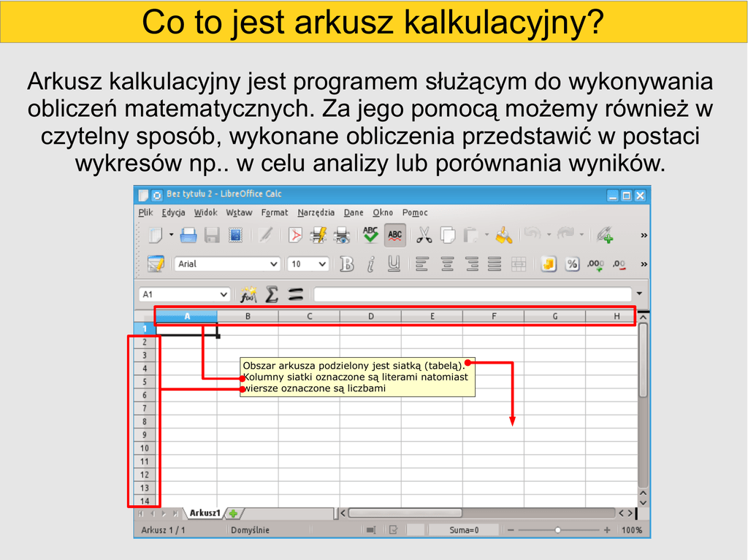This screenshot has width=748, height=560.
Task: Click the Cut scissors icon
Action: click(x=424, y=235)
